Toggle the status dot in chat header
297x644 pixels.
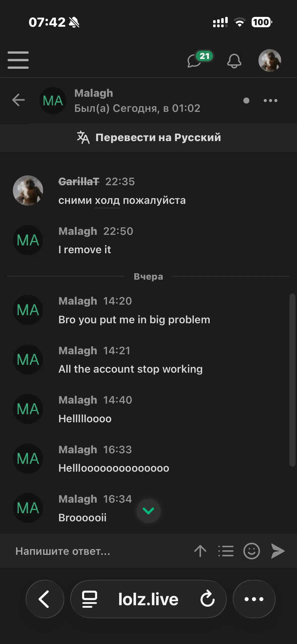click(246, 101)
